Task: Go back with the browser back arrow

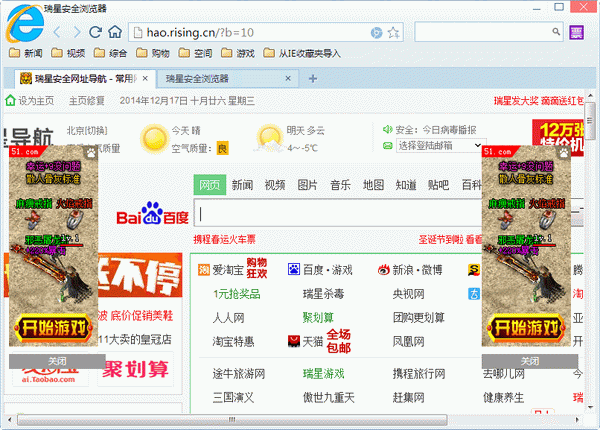Action: point(57,32)
